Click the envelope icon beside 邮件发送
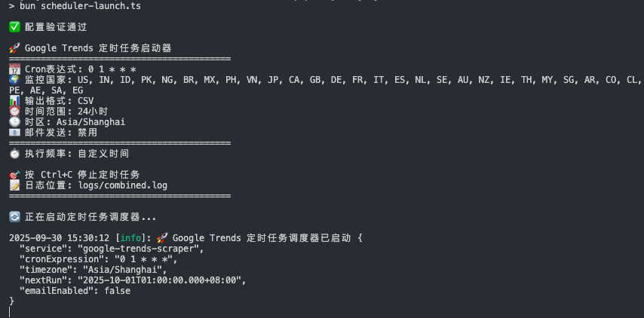Screen dimensions: 644x318 pos(14,133)
